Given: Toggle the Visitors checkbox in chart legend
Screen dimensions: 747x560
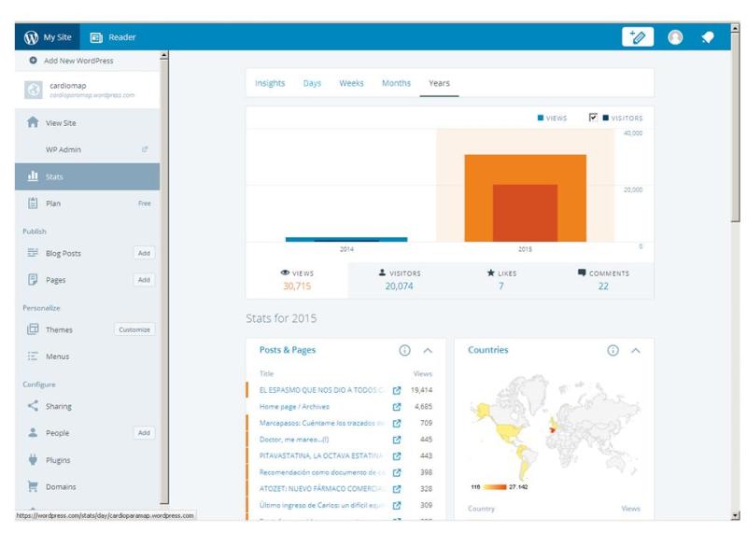Looking at the screenshot, I should pos(593,118).
